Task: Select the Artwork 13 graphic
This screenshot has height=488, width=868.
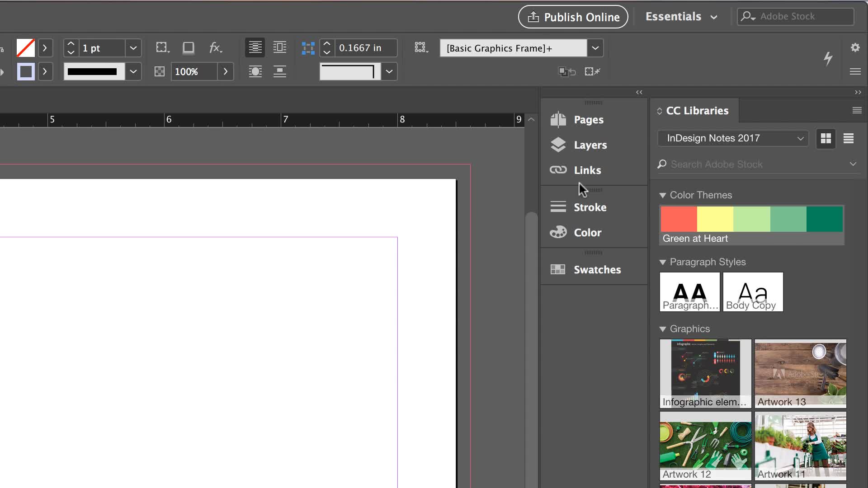Action: 801,374
